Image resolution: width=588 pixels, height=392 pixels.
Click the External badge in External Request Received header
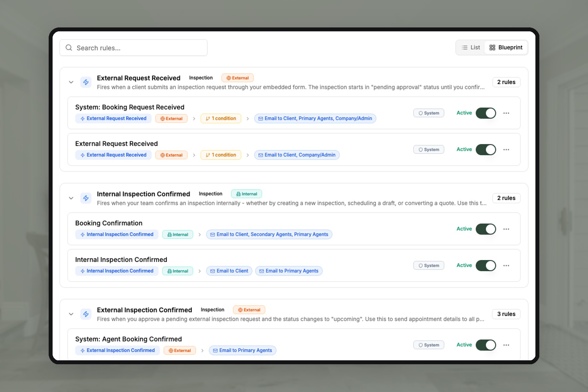pos(237,78)
